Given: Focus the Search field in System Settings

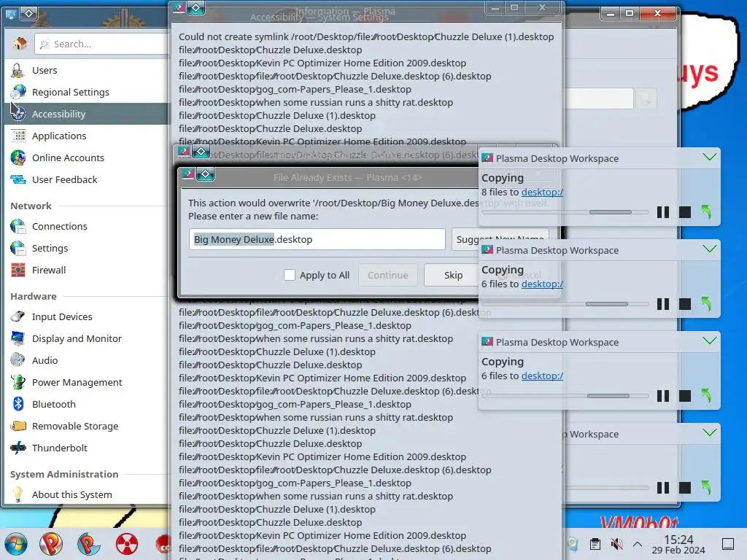Looking at the screenshot, I should (101, 44).
